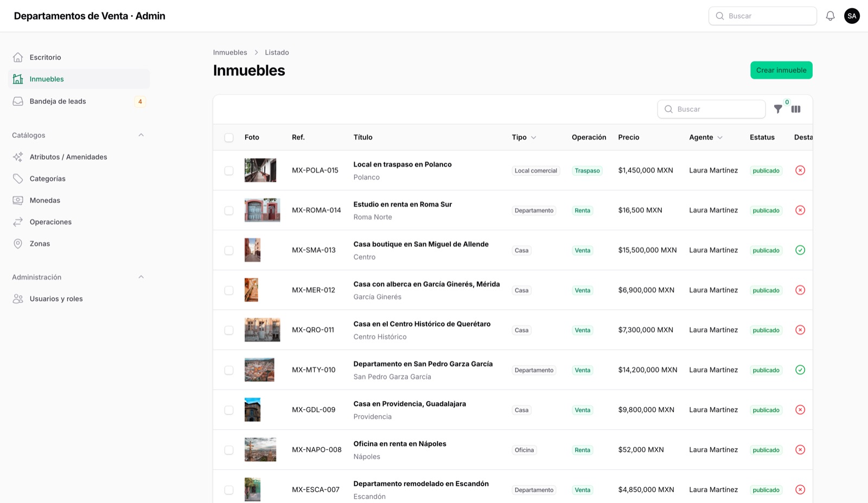Open photo thumbnail of MX-QRO-011
This screenshot has width=868, height=503.
click(263, 330)
